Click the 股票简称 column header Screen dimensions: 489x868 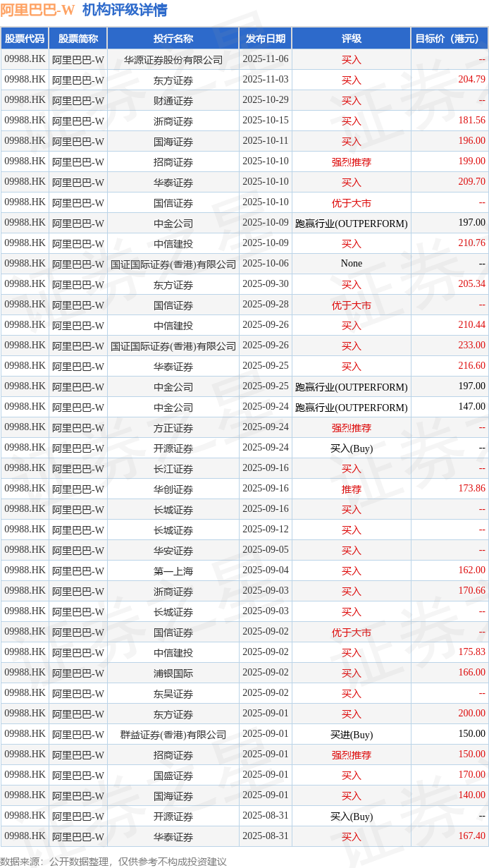pyautogui.click(x=78, y=39)
